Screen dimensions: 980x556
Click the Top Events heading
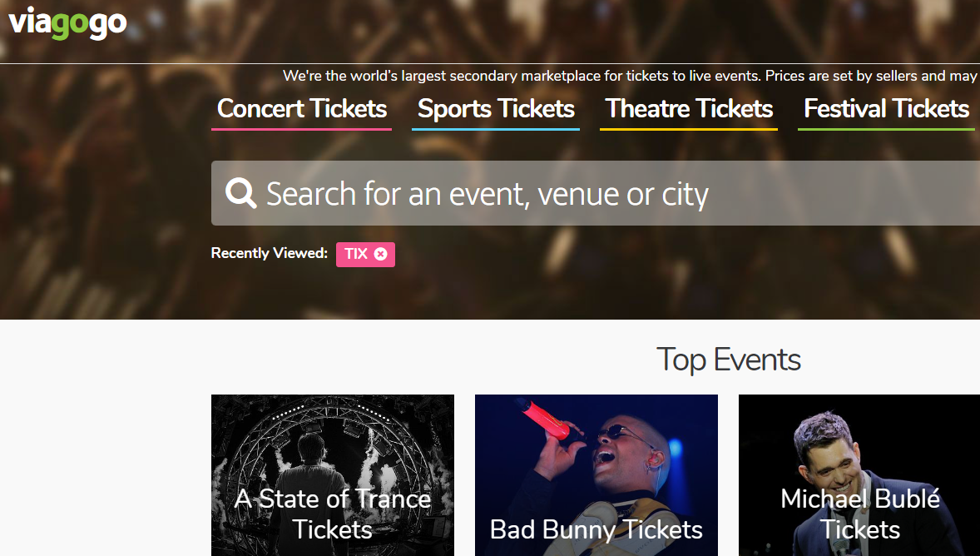728,360
